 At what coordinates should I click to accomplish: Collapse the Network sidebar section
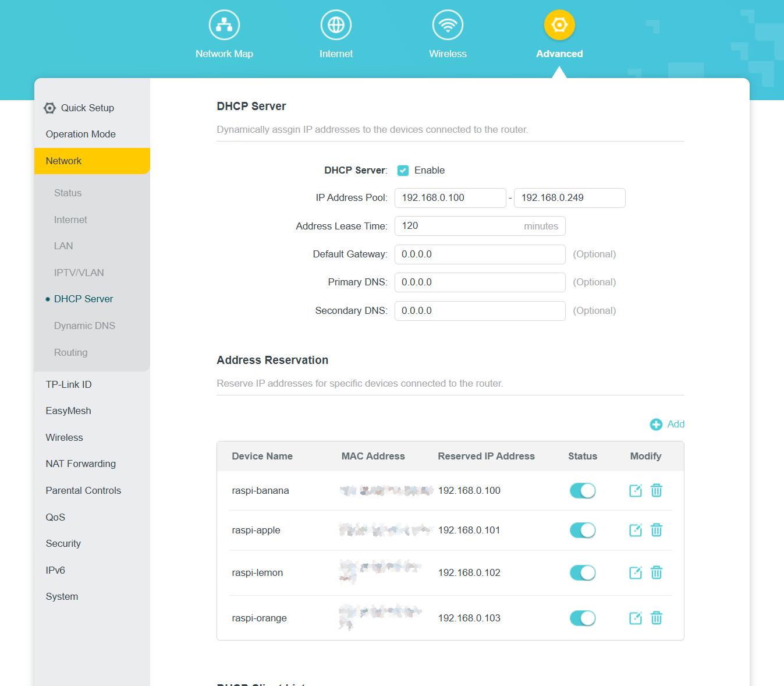click(63, 161)
